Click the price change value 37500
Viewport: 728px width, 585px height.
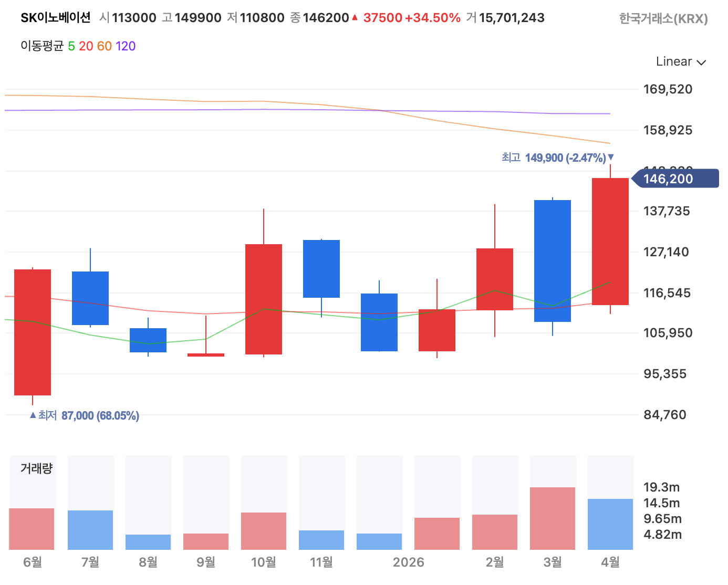pyautogui.click(x=383, y=18)
